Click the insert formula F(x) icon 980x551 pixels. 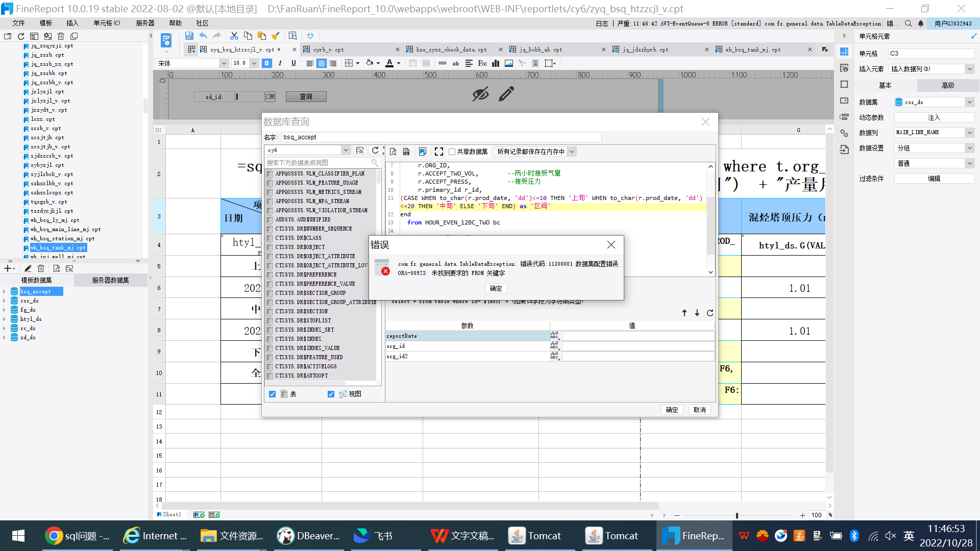coord(482,63)
